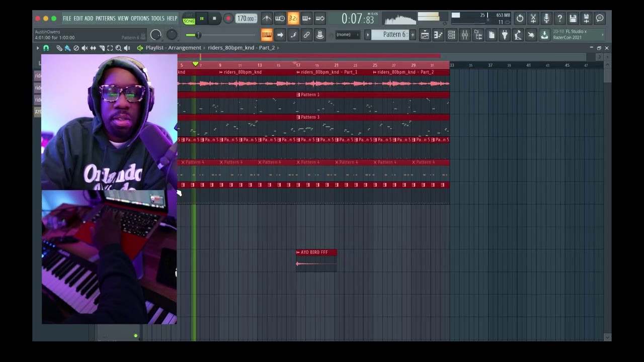Open the Piano roll window

438,35
